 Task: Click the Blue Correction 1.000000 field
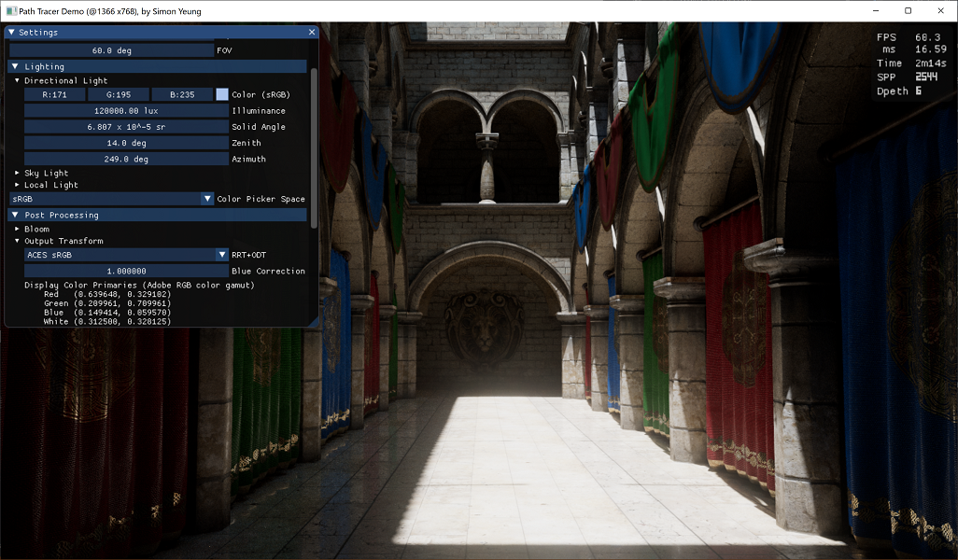[x=126, y=272]
